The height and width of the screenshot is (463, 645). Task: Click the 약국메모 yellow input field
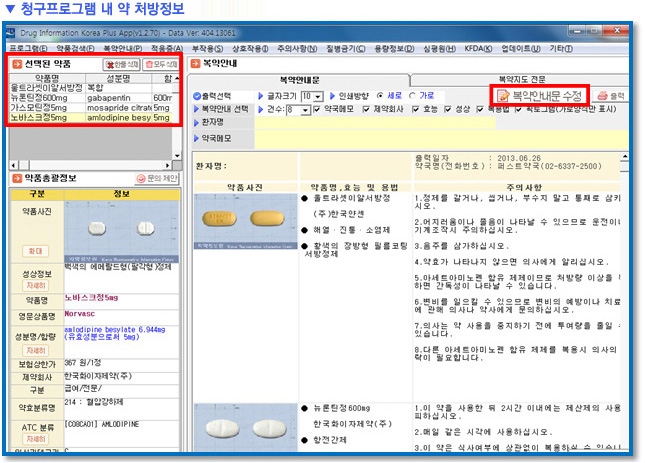441,139
